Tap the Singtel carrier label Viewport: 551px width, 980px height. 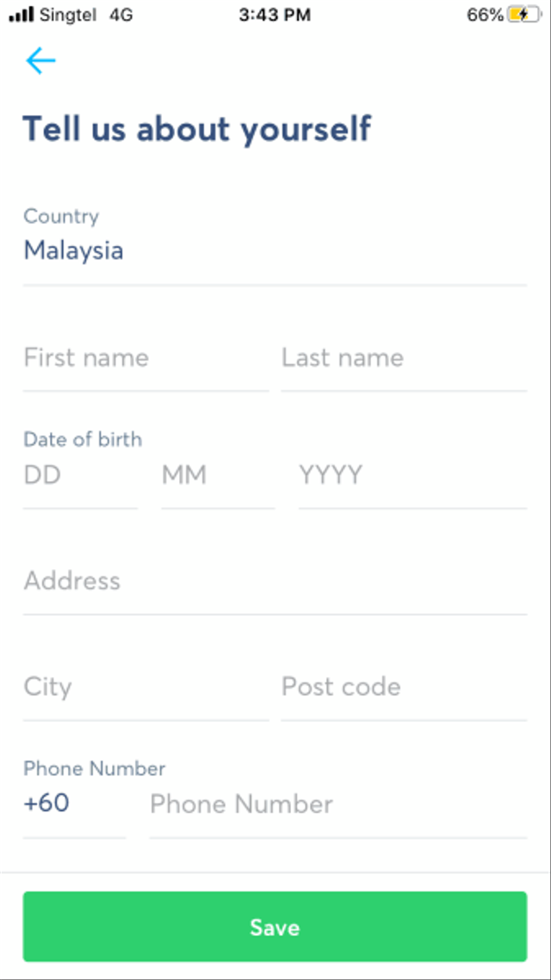tap(66, 14)
